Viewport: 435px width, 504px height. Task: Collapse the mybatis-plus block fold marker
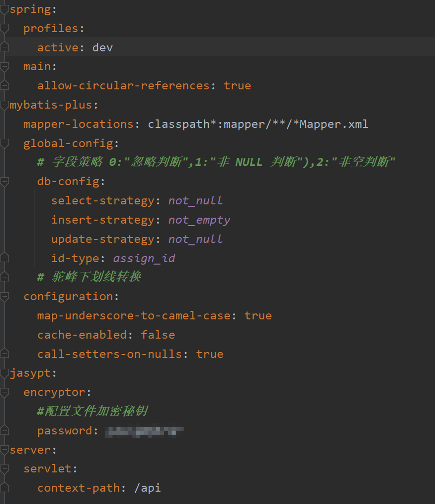pyautogui.click(x=4, y=105)
